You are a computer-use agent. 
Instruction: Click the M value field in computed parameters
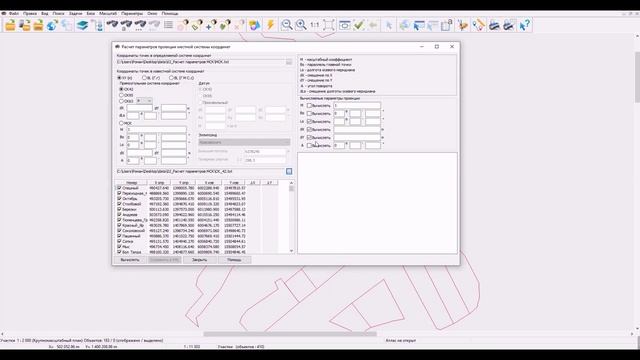[357, 105]
